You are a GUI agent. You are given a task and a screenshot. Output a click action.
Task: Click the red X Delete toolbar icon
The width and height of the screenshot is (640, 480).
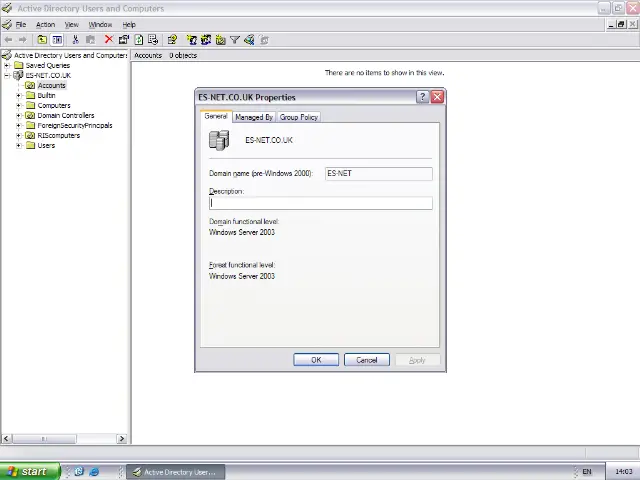[109, 40]
